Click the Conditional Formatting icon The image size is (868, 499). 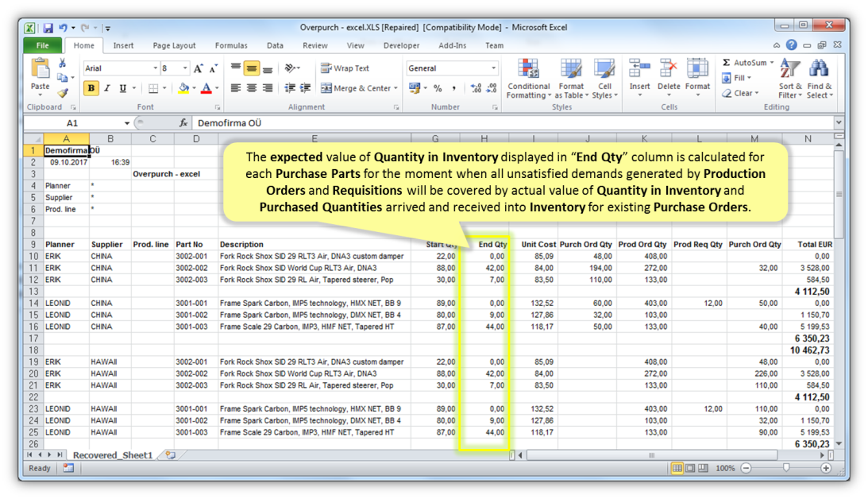coord(528,69)
